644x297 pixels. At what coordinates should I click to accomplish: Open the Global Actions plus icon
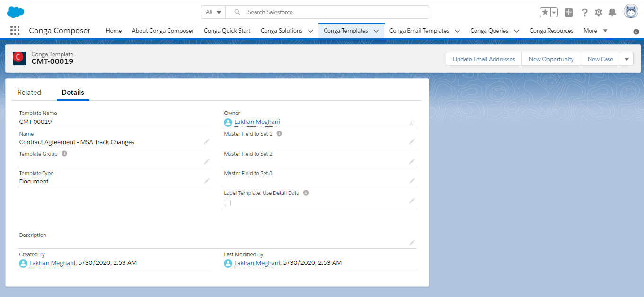pyautogui.click(x=569, y=12)
